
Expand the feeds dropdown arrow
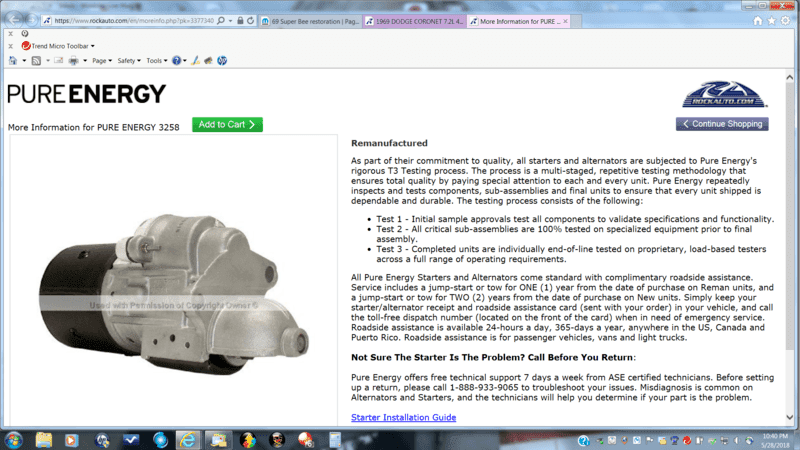47,61
